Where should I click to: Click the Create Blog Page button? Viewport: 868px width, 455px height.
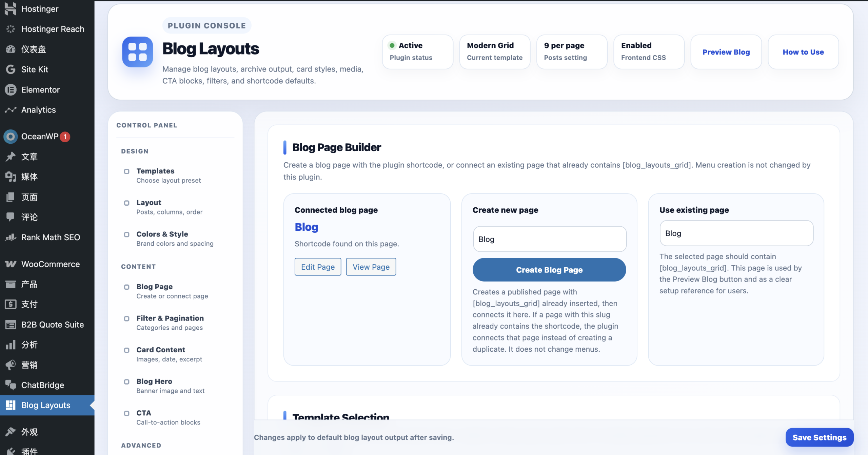549,270
